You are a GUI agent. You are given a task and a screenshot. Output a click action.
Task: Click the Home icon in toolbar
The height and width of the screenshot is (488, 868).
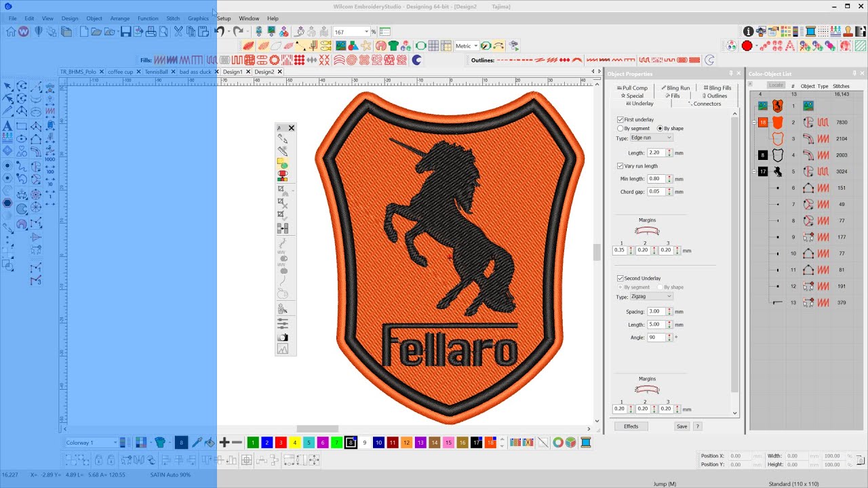point(11,31)
